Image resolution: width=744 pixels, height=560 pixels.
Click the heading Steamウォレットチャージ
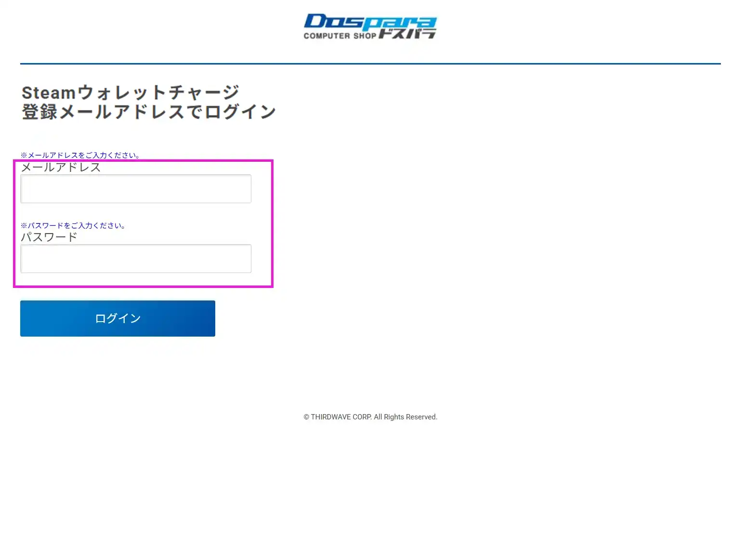131,92
